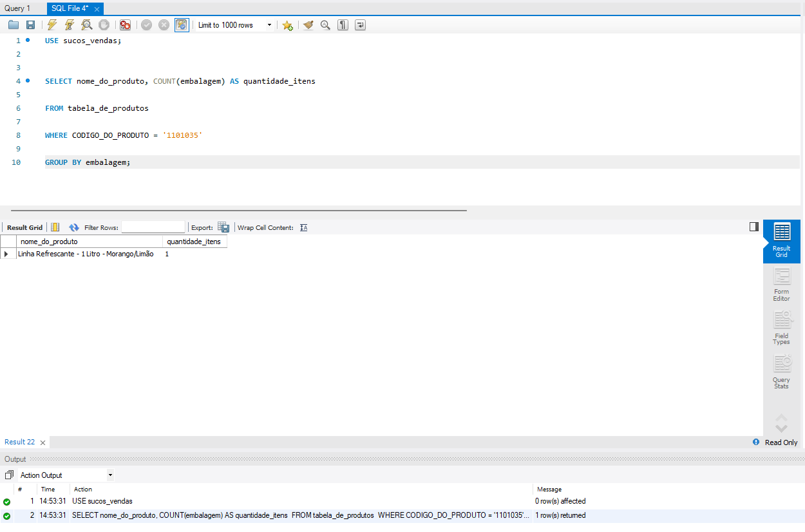Click the '0 row(s) affected' message

pyautogui.click(x=560, y=501)
